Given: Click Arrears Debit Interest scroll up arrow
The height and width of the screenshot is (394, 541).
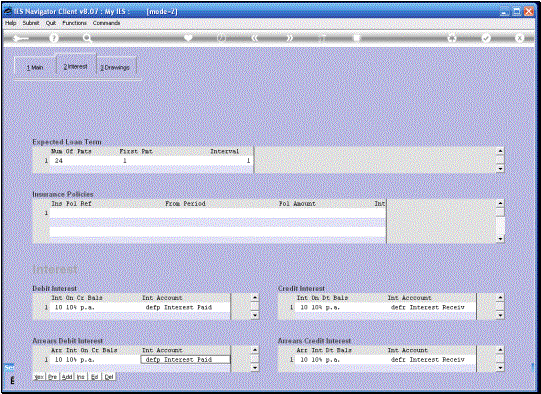Looking at the screenshot, I should click(255, 350).
